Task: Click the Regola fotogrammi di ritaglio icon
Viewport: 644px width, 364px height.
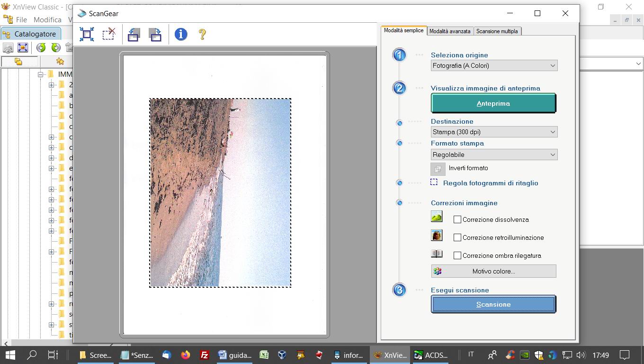Action: [434, 182]
